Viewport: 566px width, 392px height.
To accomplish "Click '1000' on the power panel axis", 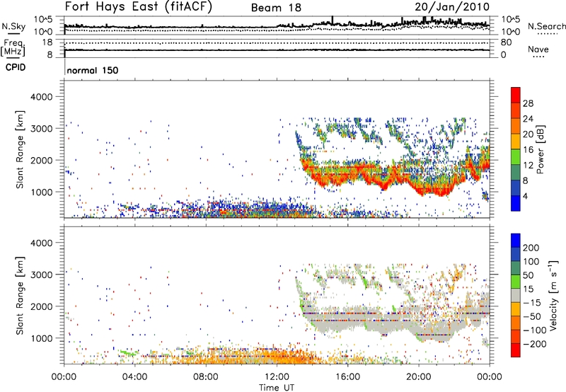I will tap(42, 192).
